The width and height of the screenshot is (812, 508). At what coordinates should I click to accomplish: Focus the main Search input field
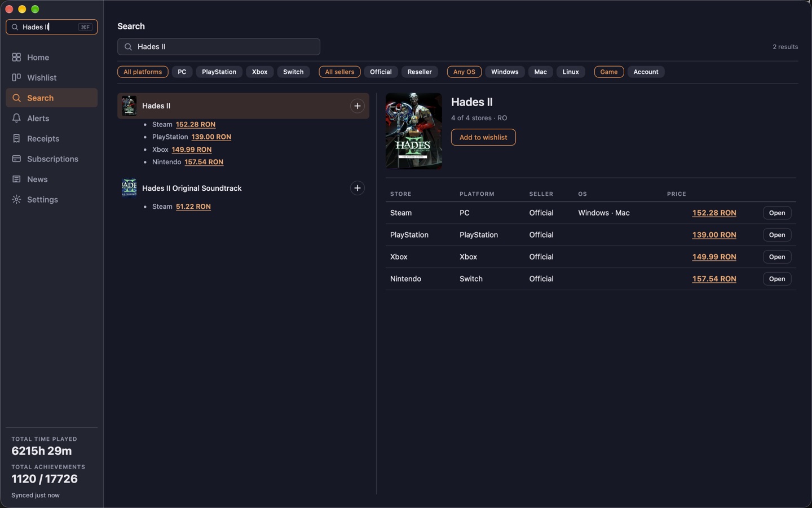[x=219, y=47]
